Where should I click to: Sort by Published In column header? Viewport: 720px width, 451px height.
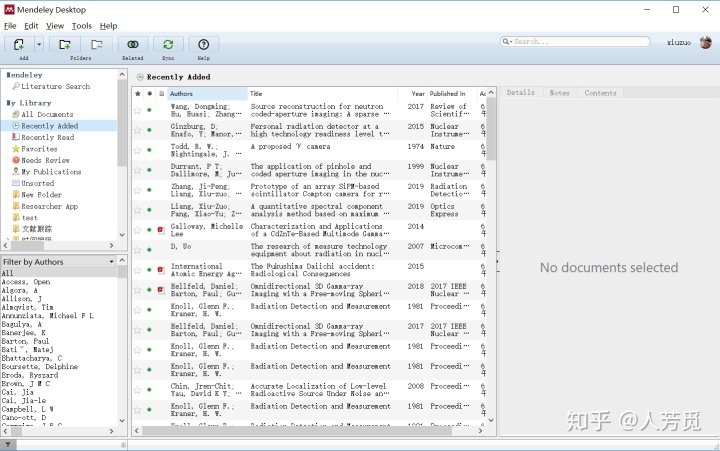coord(452,94)
